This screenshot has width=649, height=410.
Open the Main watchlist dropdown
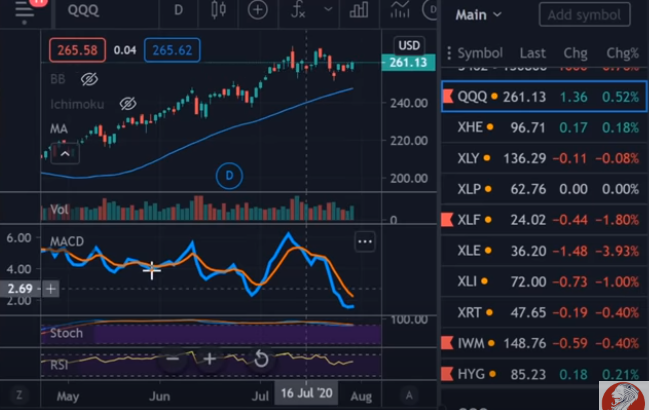click(479, 15)
